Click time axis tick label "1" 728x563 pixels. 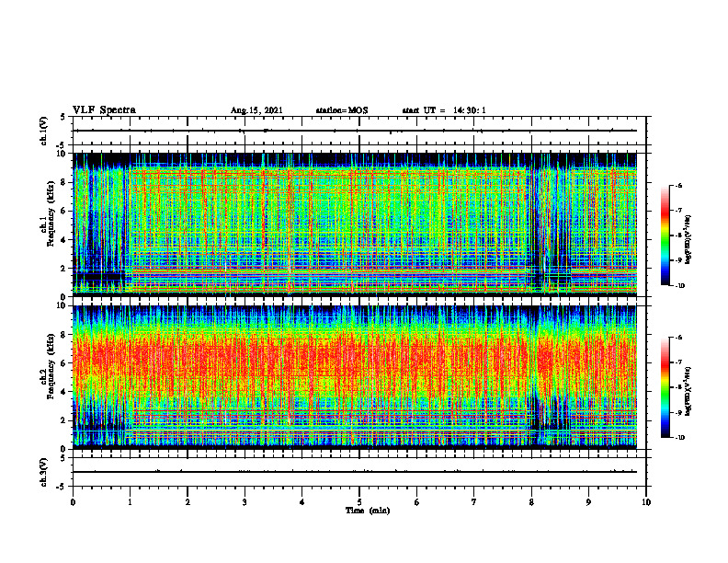[x=130, y=502]
